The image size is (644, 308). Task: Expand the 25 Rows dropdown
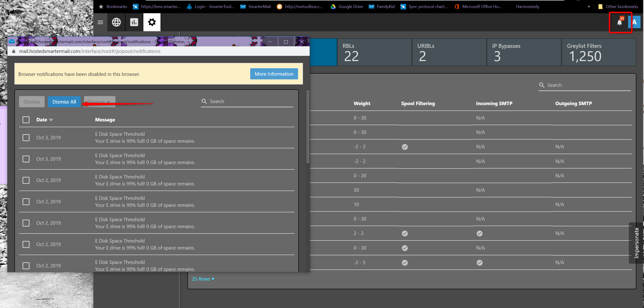[203, 279]
